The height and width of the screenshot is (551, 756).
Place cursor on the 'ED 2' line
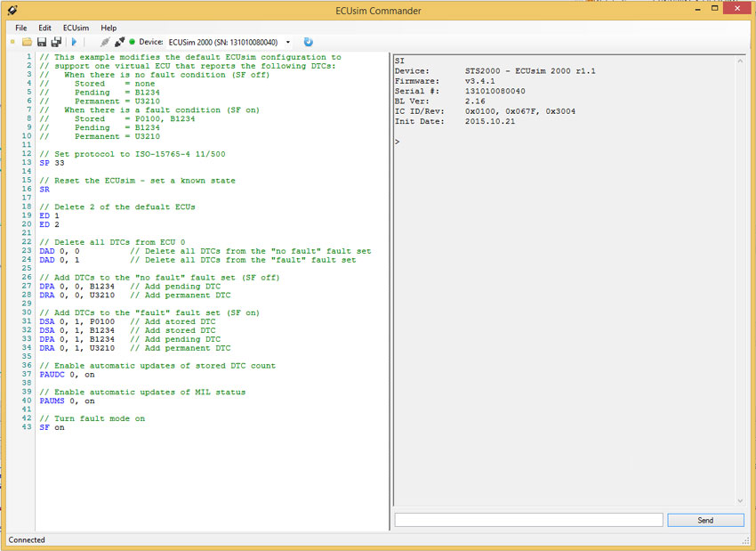49,225
